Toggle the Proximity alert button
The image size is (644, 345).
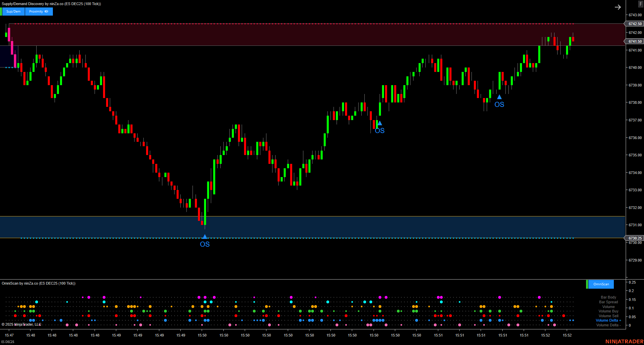tap(36, 11)
